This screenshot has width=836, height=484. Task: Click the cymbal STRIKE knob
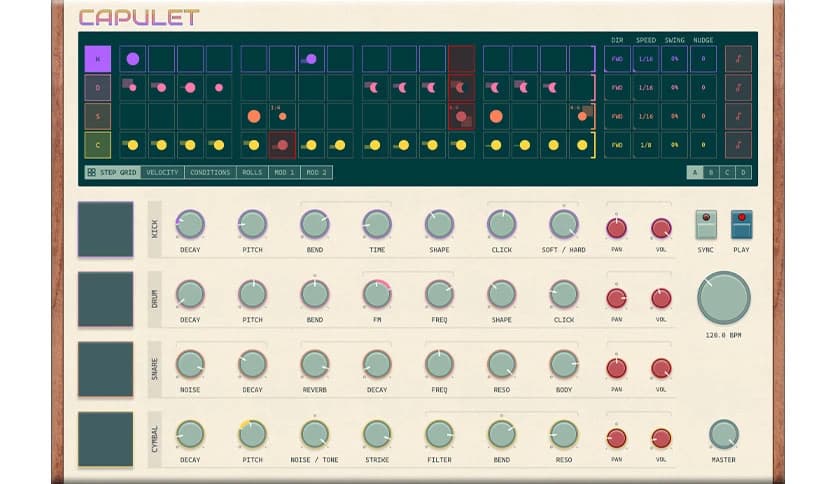[x=377, y=434]
